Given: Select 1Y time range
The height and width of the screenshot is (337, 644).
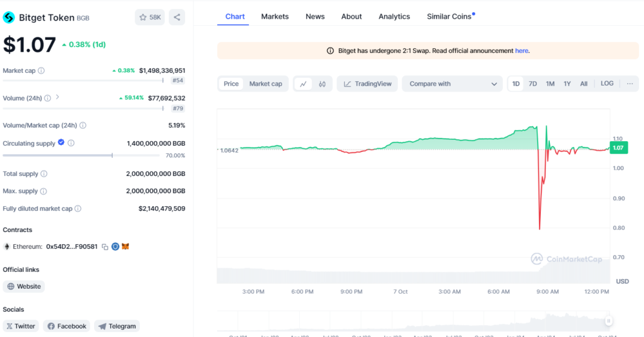Looking at the screenshot, I should click(567, 84).
